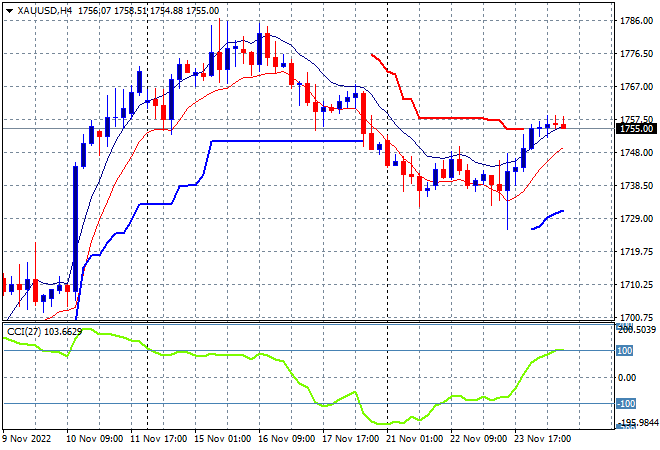This screenshot has height=450, width=660.
Task: Select the tall blue 10 Nov rally candle
Action: (x=75, y=229)
